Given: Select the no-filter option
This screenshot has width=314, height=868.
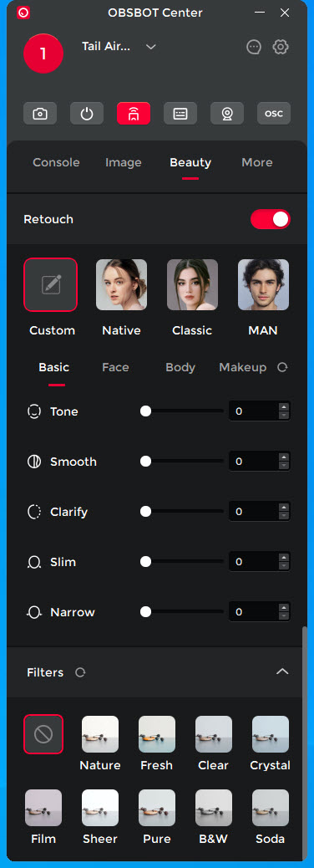Looking at the screenshot, I should coord(43,734).
